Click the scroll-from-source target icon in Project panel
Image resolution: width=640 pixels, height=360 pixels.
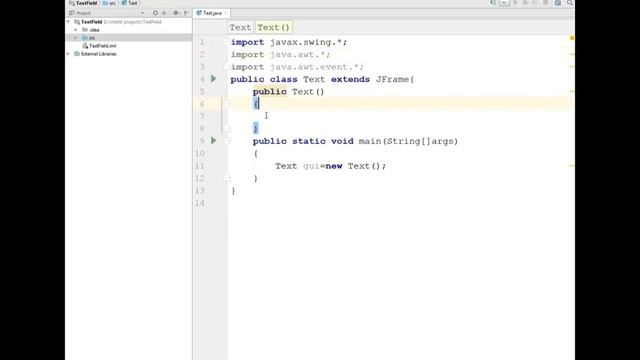155,13
